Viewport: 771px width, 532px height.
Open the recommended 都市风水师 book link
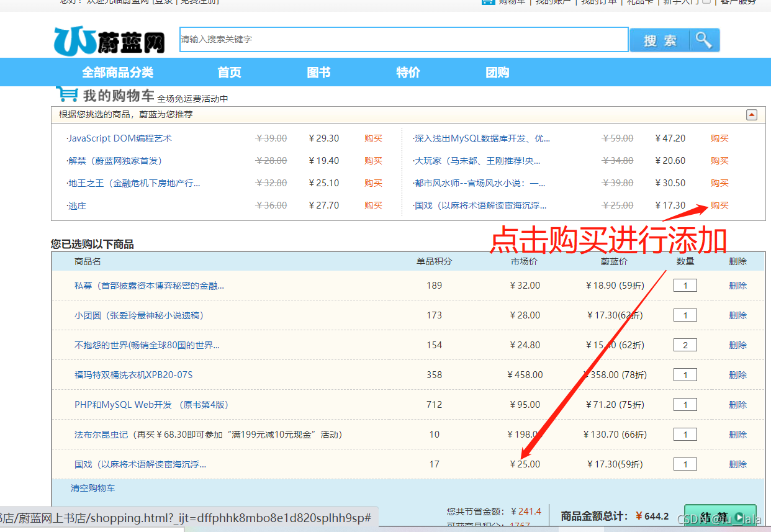[x=480, y=183]
